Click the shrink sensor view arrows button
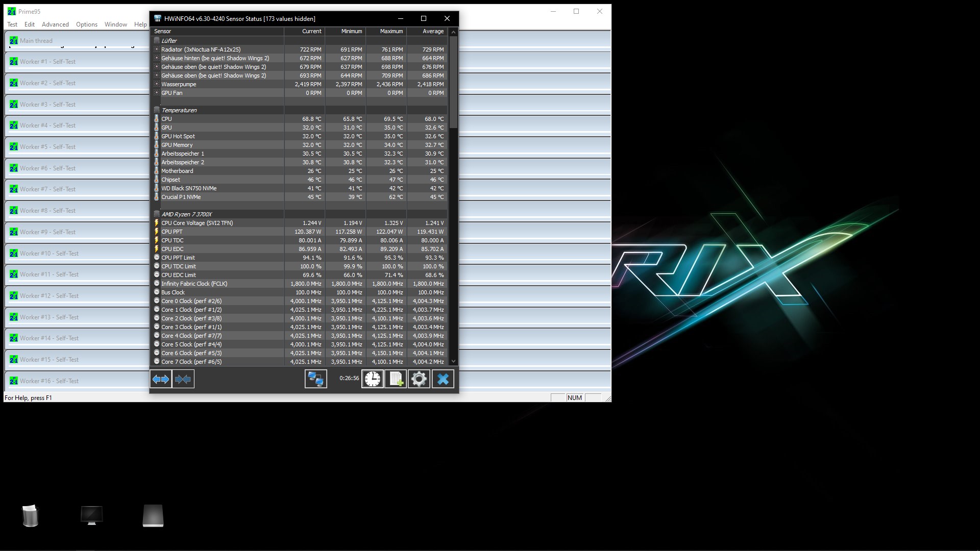Screen dimensions: 980x551 (x=183, y=379)
